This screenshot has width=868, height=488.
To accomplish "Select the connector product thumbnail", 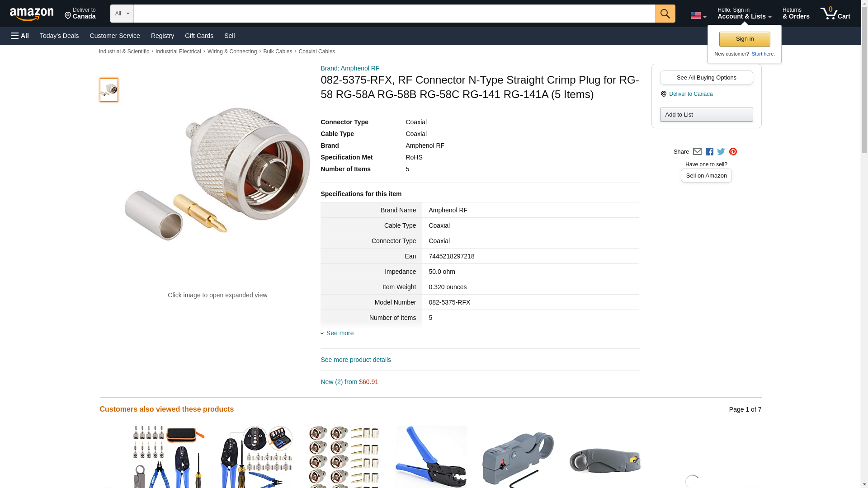I will coord(109,89).
